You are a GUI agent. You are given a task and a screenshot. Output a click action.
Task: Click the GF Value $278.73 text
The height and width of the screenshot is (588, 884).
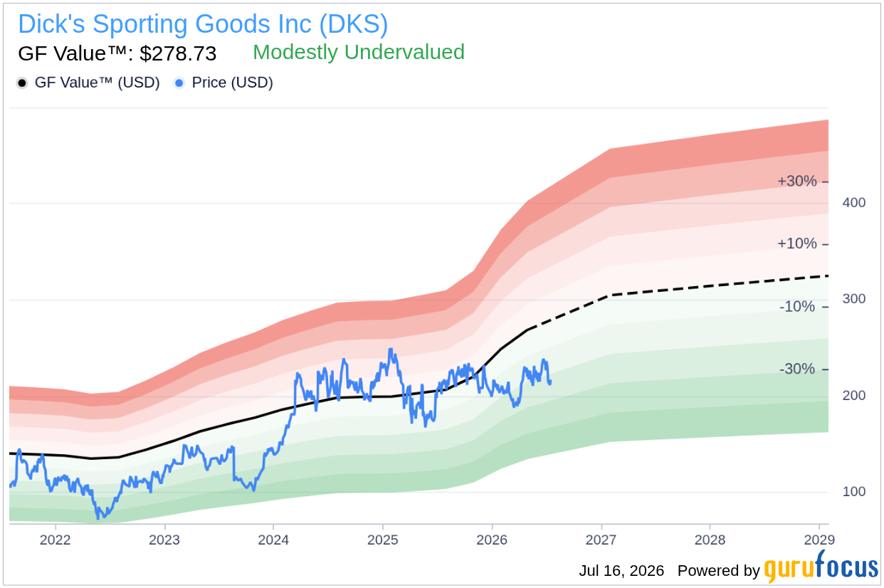point(117,53)
